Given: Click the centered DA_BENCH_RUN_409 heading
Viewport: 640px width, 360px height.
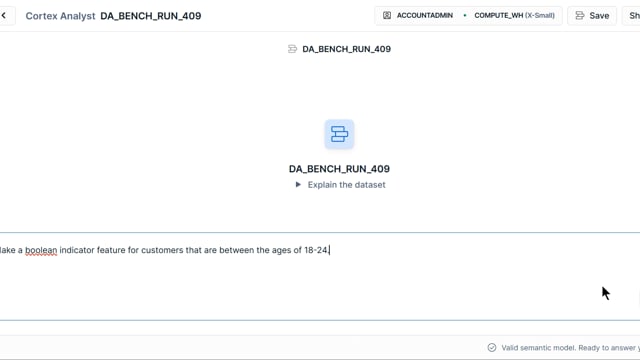Looking at the screenshot, I should click(x=339, y=169).
